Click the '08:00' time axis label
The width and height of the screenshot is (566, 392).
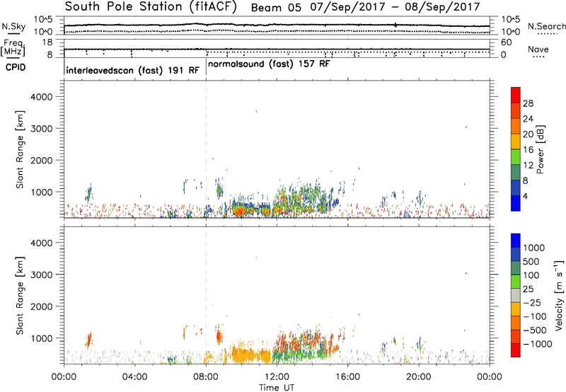point(206,377)
